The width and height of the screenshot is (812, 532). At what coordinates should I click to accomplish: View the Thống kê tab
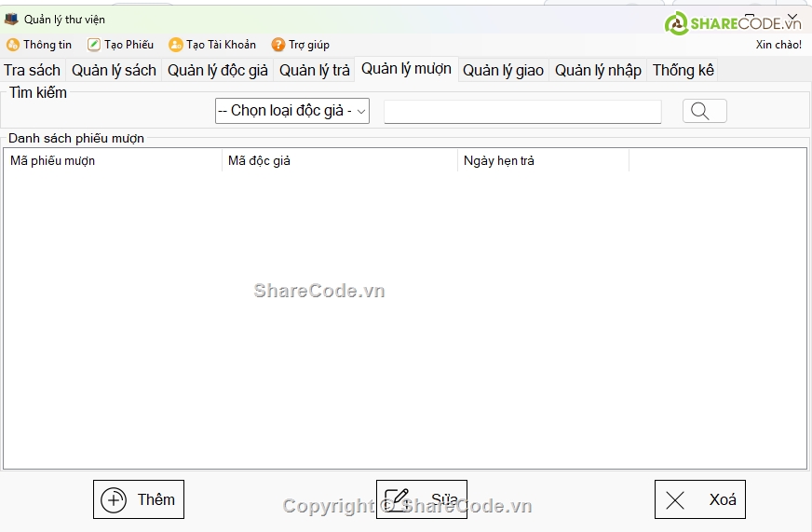point(683,71)
